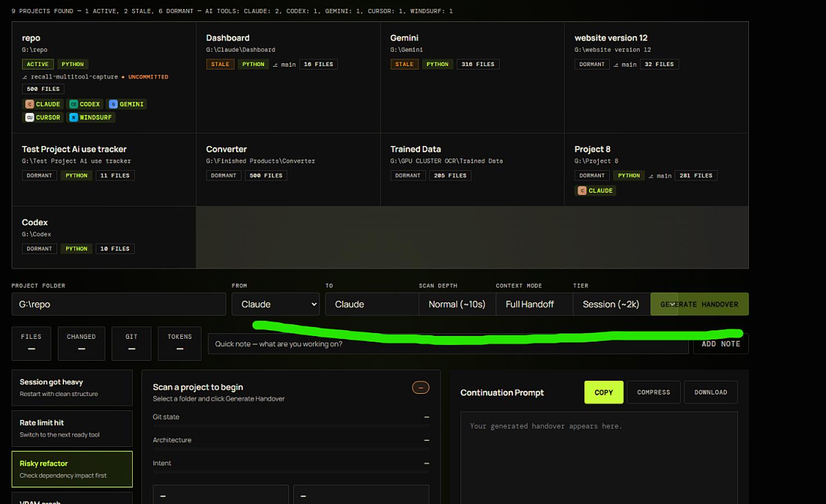Open the Context Mode dropdown
Image resolution: width=826 pixels, height=504 pixels.
coord(534,304)
